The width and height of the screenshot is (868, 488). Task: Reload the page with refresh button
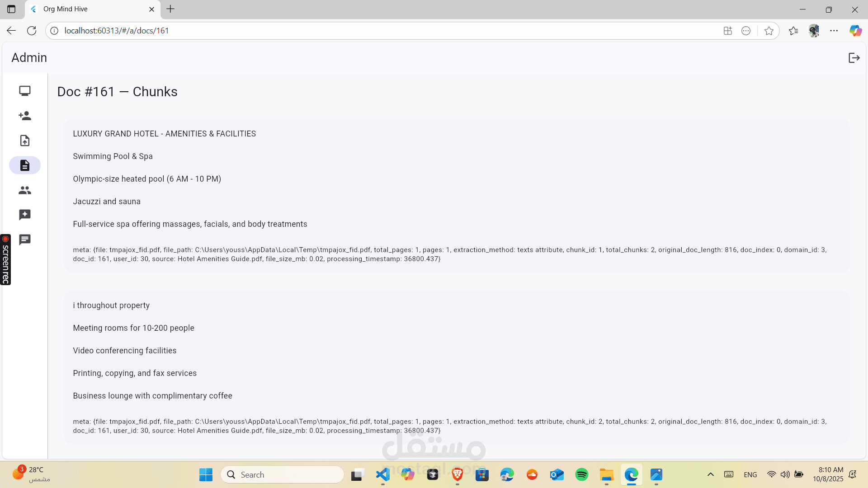pos(32,31)
